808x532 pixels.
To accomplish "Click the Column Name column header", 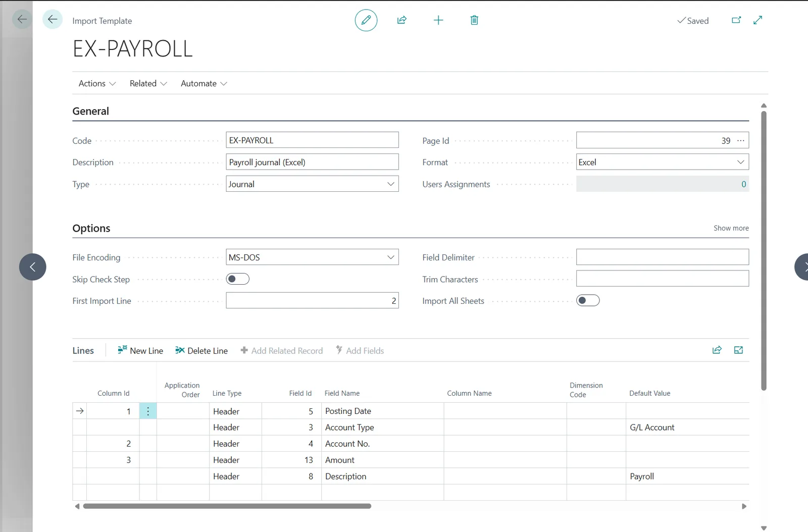I will pos(469,393).
